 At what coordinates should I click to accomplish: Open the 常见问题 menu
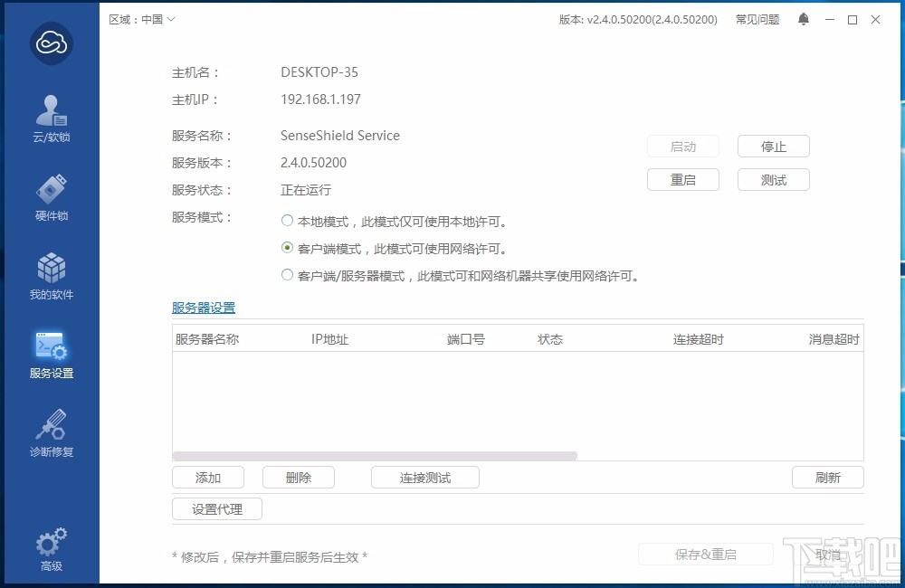click(x=757, y=18)
